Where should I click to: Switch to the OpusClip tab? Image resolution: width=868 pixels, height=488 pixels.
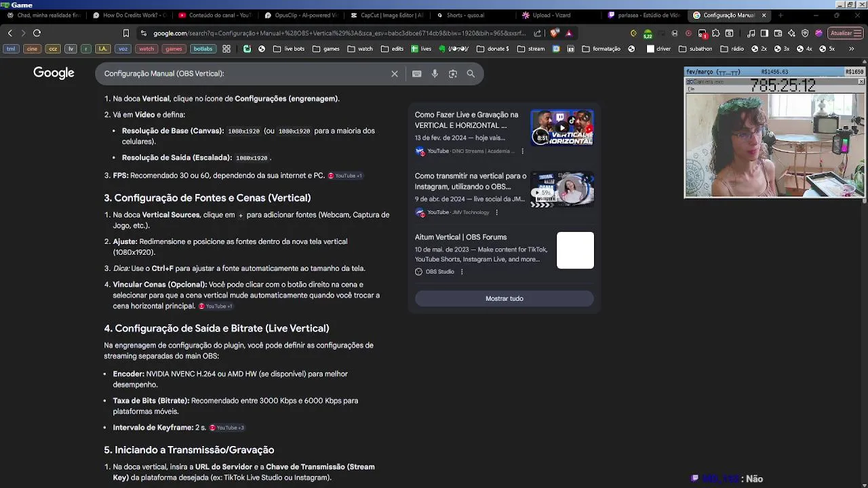tap(301, 15)
